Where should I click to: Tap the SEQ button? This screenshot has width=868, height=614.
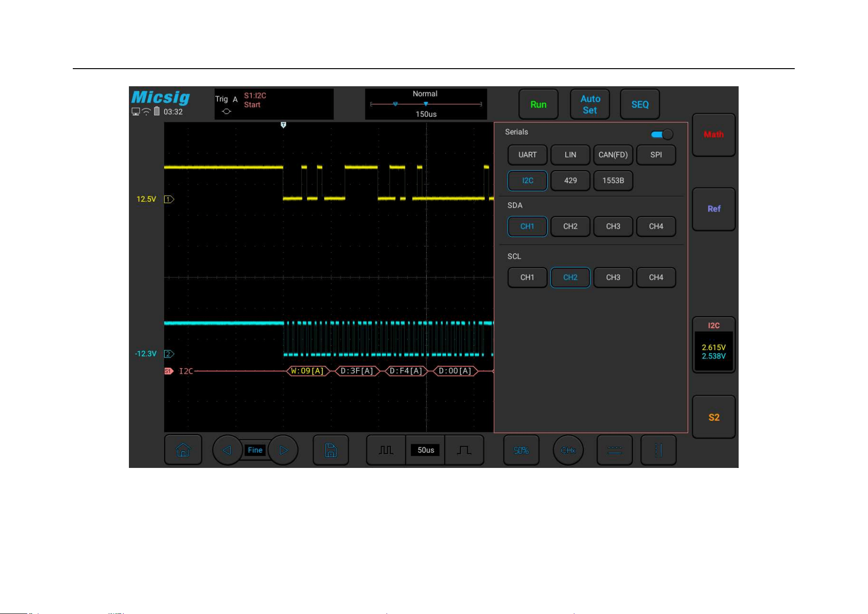tap(640, 104)
